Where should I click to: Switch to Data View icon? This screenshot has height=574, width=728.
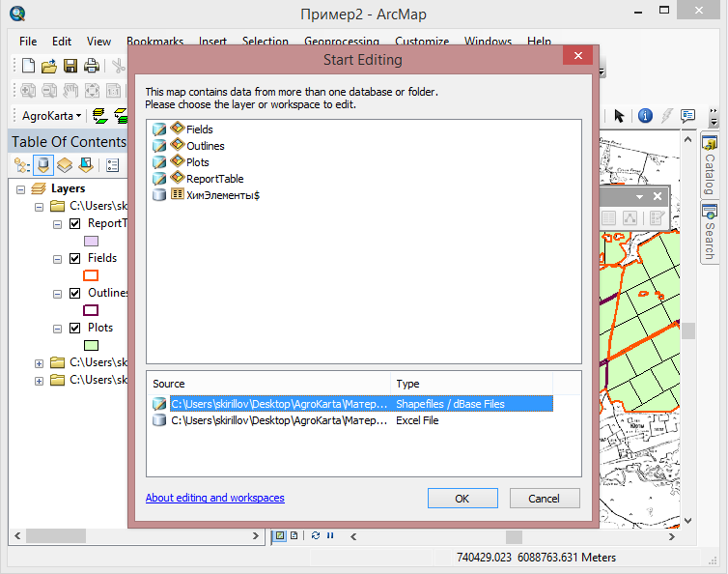[279, 535]
